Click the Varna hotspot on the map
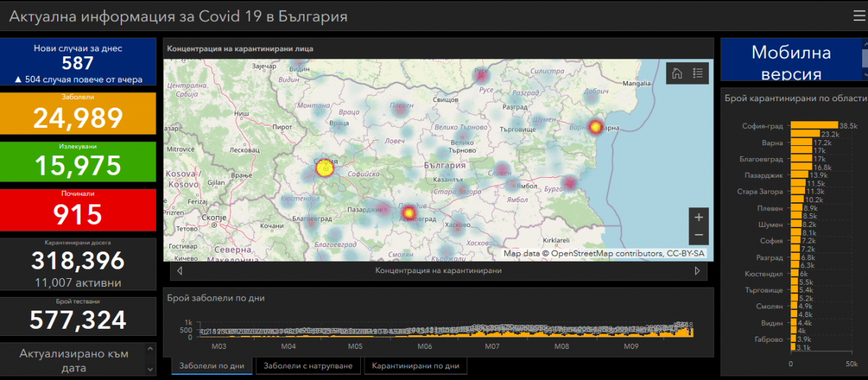Screen dimensions: 868x380 pos(595,127)
